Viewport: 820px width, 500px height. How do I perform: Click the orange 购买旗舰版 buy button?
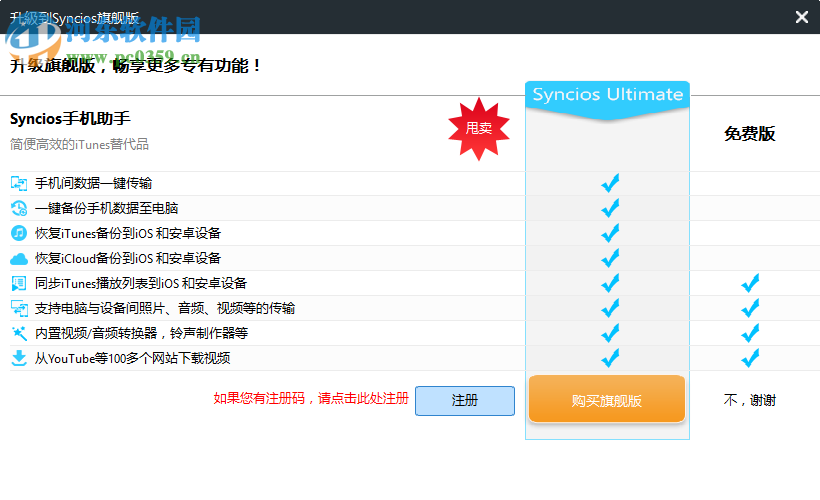pos(607,399)
